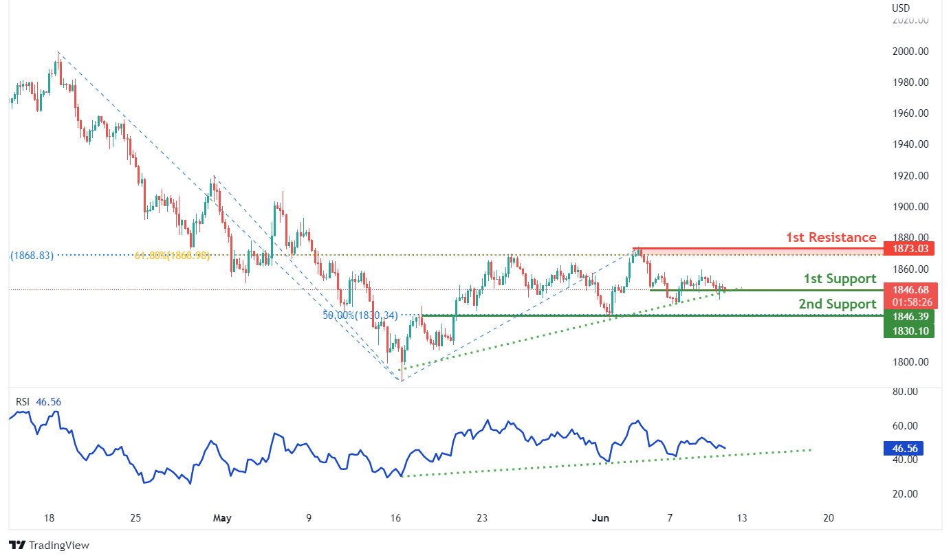Screen dimensions: 951x560
Task: Click the 1980.00 price axis label
Action: pyautogui.click(x=910, y=82)
